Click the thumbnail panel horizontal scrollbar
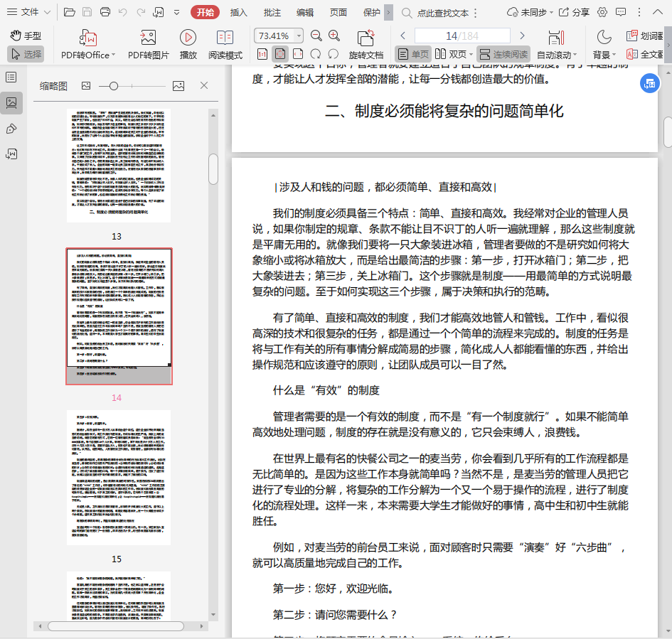The width and height of the screenshot is (672, 639). [116, 625]
